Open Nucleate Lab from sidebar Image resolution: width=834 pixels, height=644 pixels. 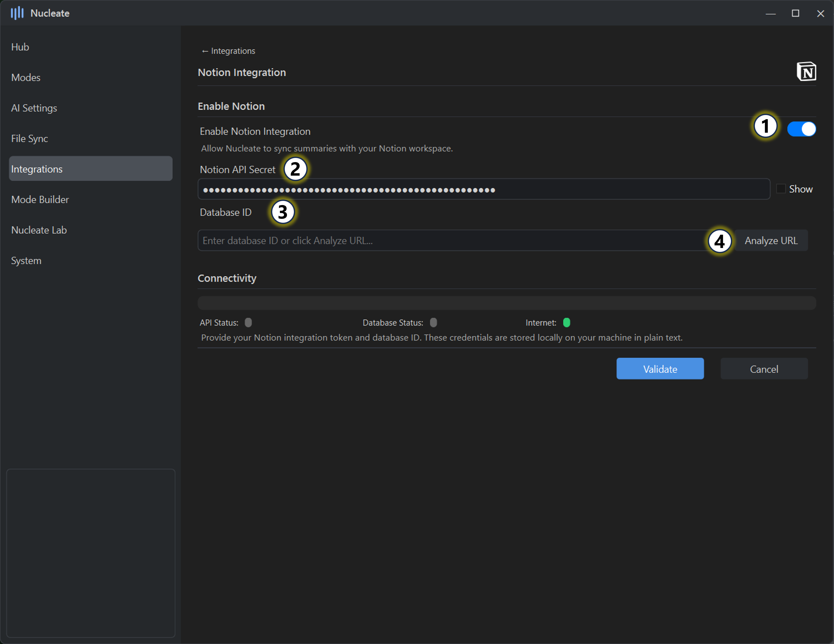pos(39,230)
